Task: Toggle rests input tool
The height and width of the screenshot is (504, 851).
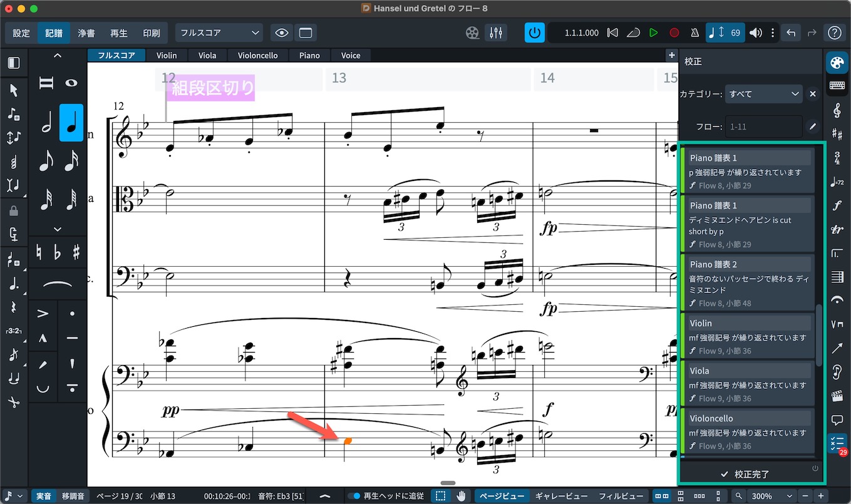Action: pos(13,307)
